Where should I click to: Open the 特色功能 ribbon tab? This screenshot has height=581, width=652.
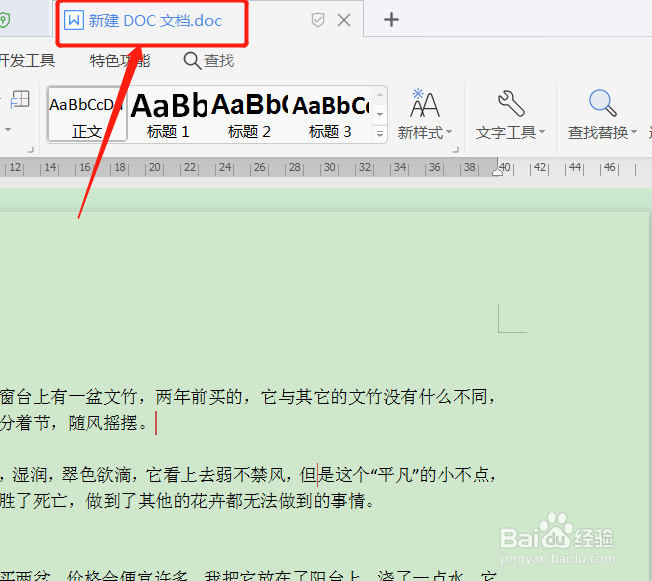pyautogui.click(x=120, y=61)
